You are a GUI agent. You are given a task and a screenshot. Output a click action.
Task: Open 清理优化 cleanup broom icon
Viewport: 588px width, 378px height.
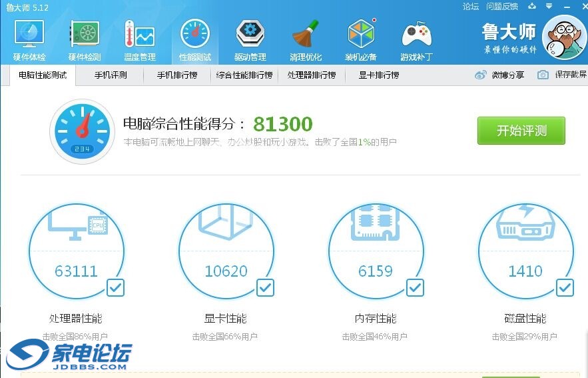tap(306, 34)
